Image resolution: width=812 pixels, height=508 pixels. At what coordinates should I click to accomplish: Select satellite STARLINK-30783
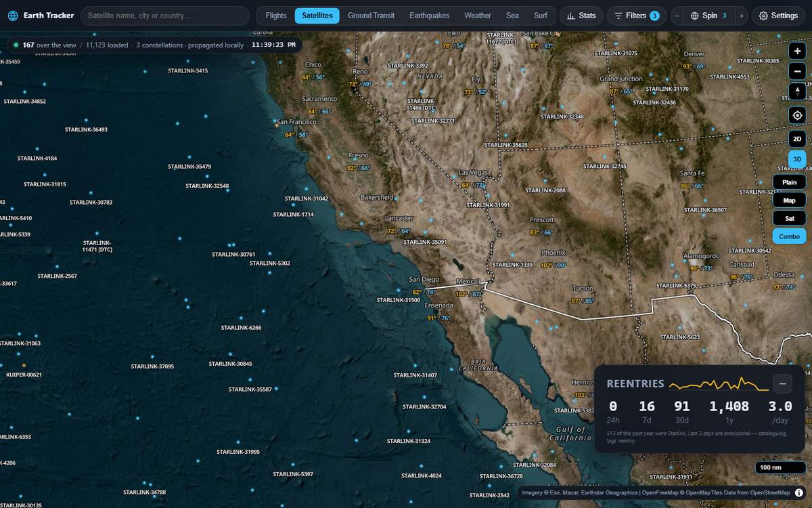pyautogui.click(x=91, y=203)
